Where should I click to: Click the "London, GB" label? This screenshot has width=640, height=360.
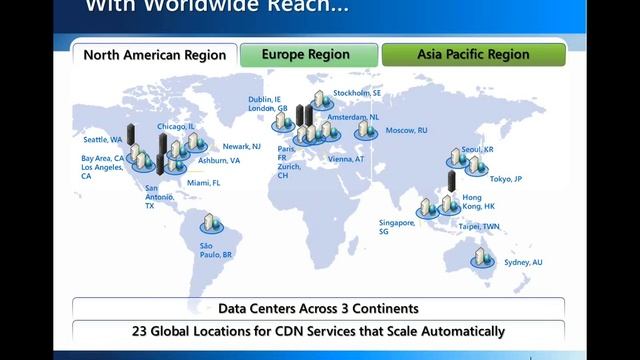267,108
